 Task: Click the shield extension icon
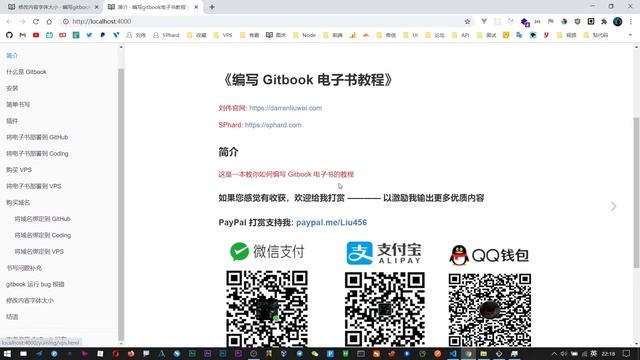click(577, 22)
